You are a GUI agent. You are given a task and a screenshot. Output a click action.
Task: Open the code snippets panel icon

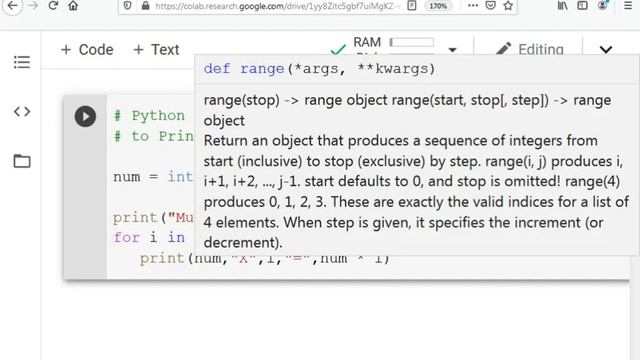[22, 111]
